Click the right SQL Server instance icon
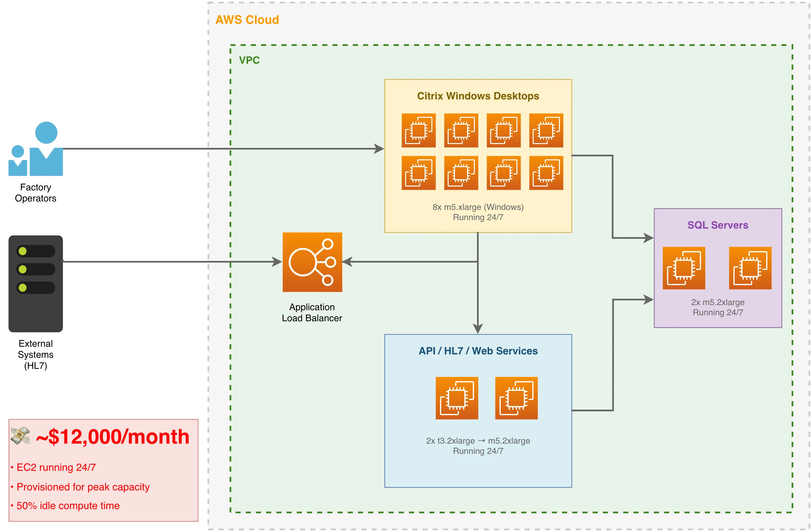The height and width of the screenshot is (532, 812). coord(750,268)
